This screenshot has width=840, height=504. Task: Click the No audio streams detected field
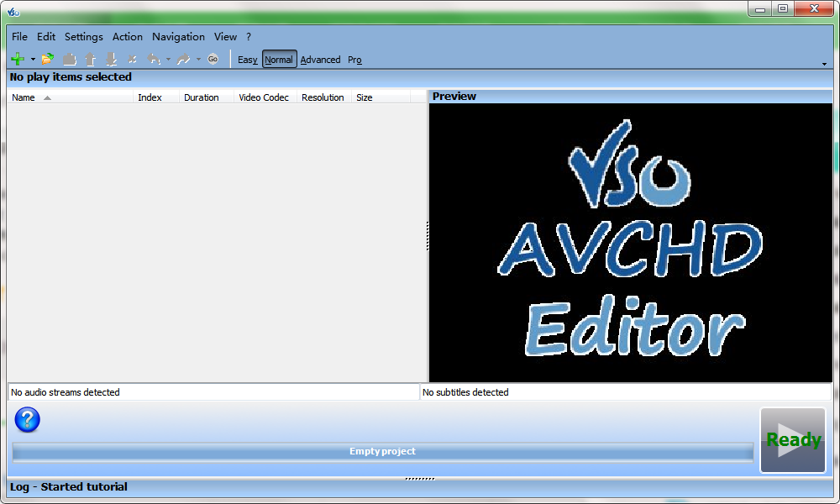click(213, 392)
